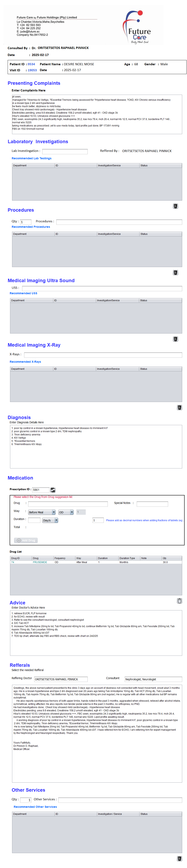Select the FRUSEMIDE row in Drug List
The image size is (187, 868).
tap(40, 562)
